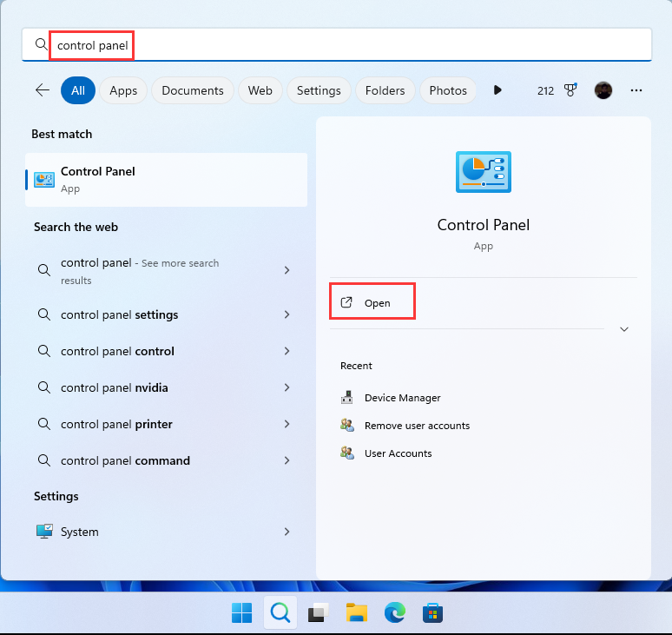
Task: Expand more actions chevron below Open
Action: [624, 329]
